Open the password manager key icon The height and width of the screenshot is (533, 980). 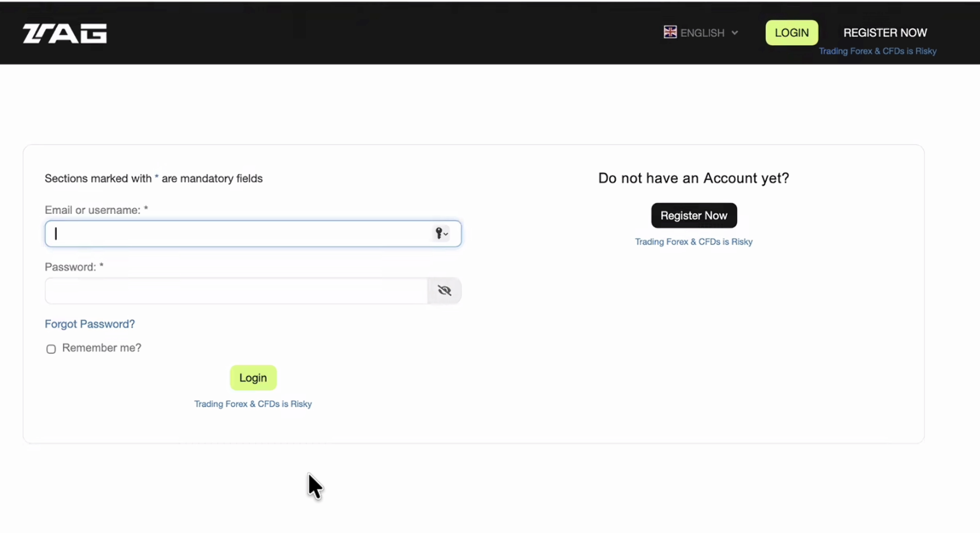441,233
